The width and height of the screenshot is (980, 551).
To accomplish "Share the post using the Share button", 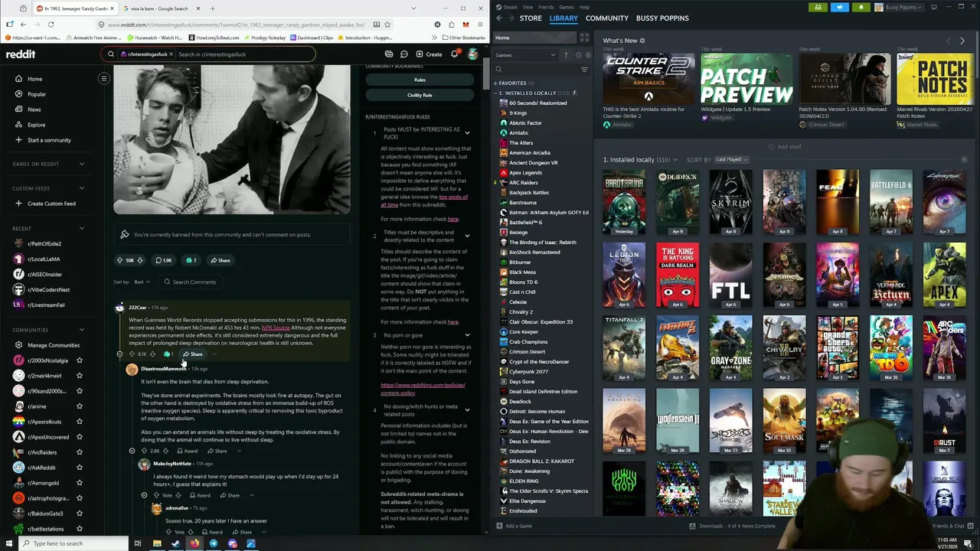I will (x=220, y=260).
